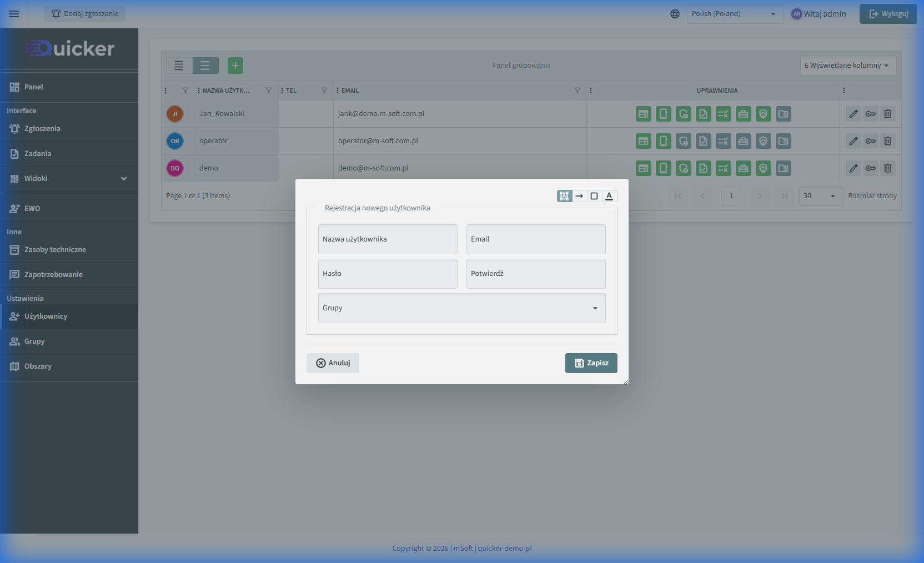Click the Nazwa użytkownika input field
This screenshot has width=924, height=563.
pos(388,239)
